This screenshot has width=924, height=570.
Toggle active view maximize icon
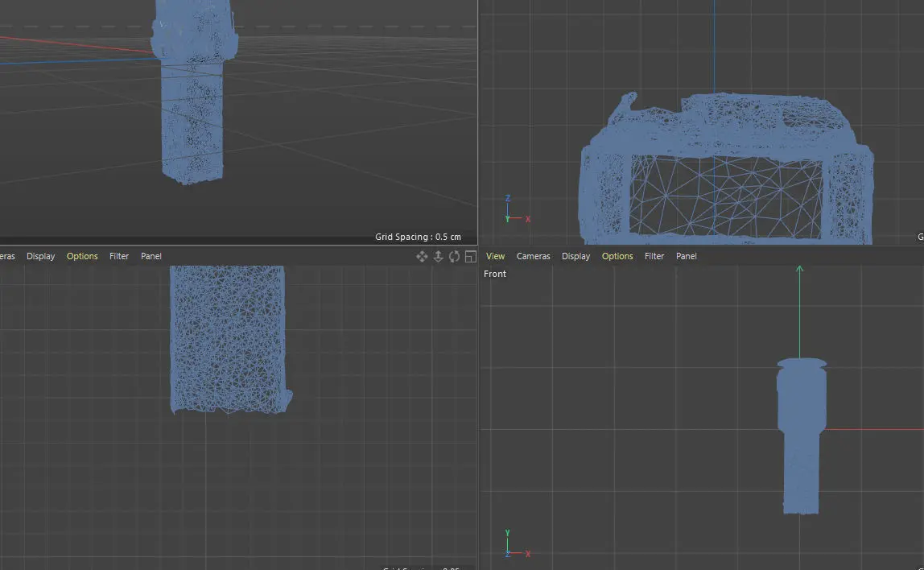pos(470,256)
